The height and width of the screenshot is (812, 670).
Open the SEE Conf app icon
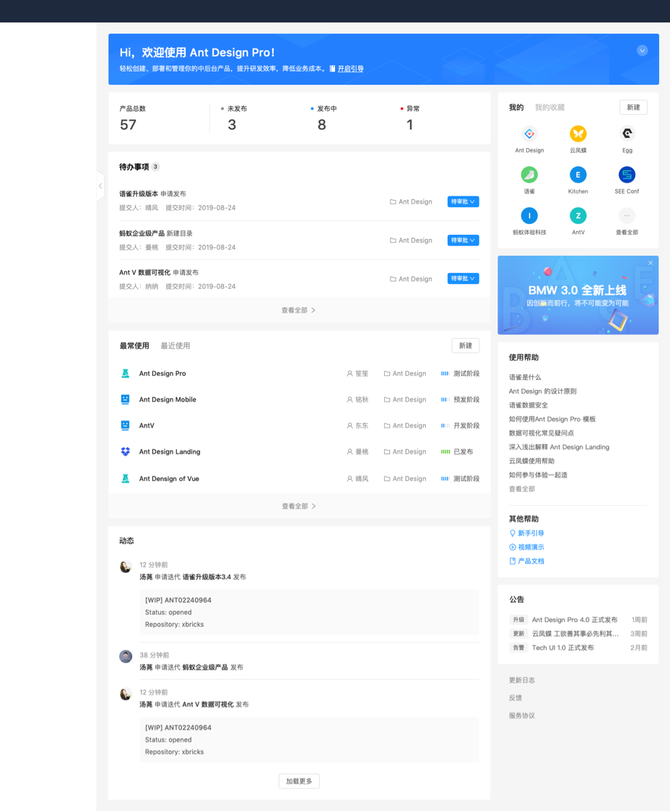627,175
